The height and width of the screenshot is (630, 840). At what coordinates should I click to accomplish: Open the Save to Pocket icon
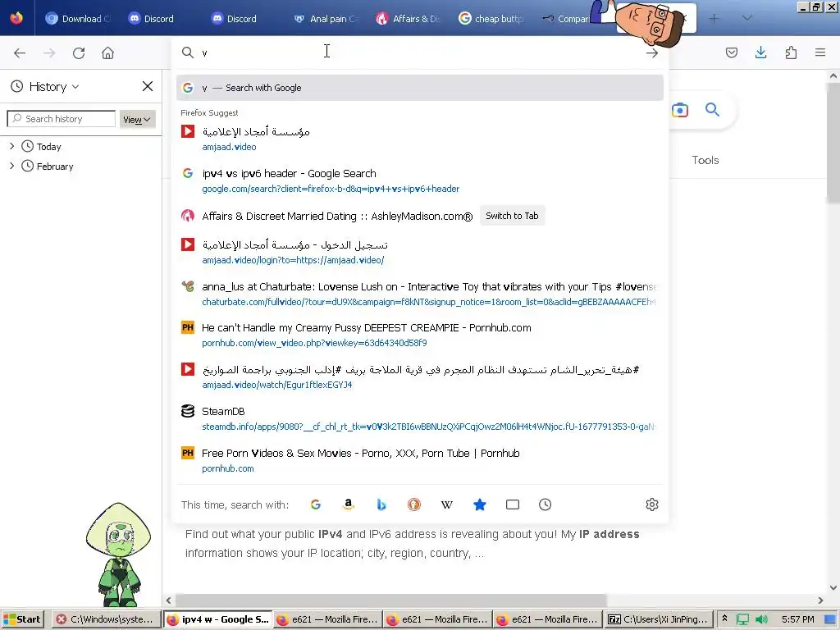(732, 52)
